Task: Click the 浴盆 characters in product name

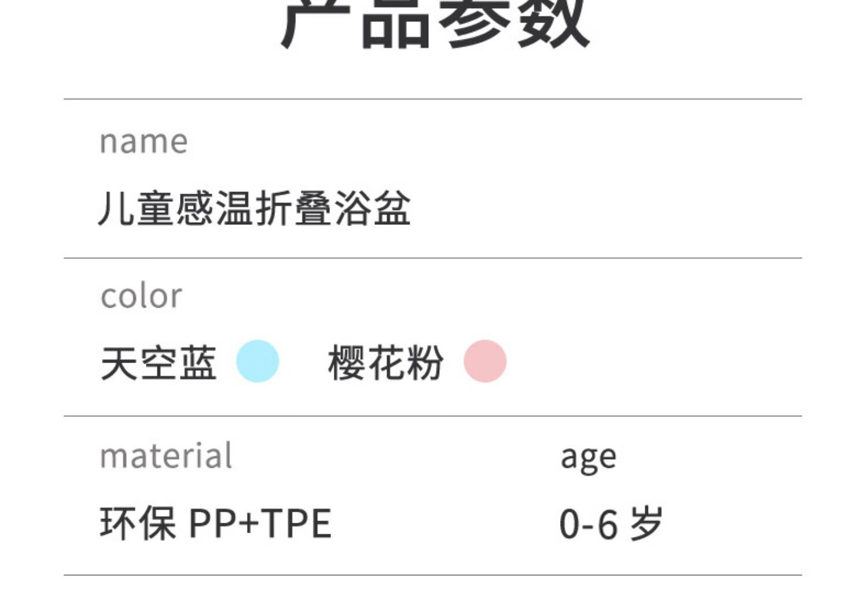Action: pyautogui.click(x=373, y=208)
